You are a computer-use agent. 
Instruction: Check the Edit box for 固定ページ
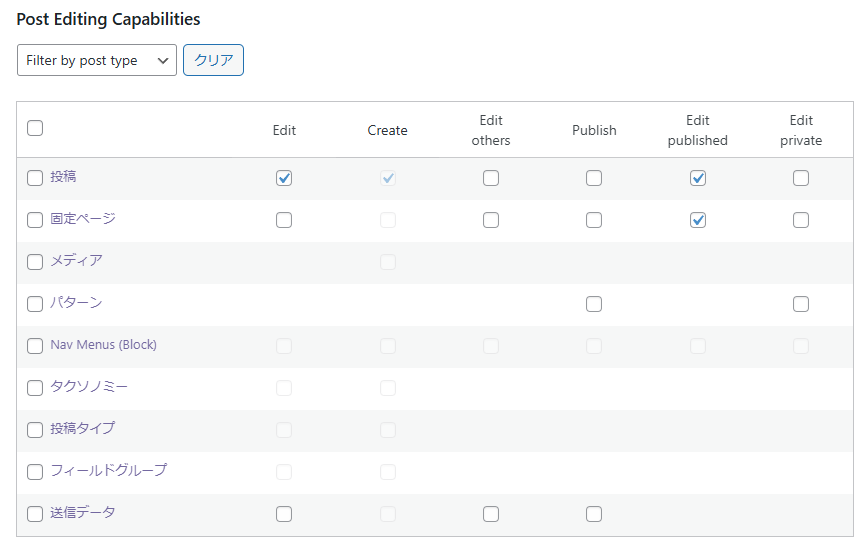(x=284, y=220)
